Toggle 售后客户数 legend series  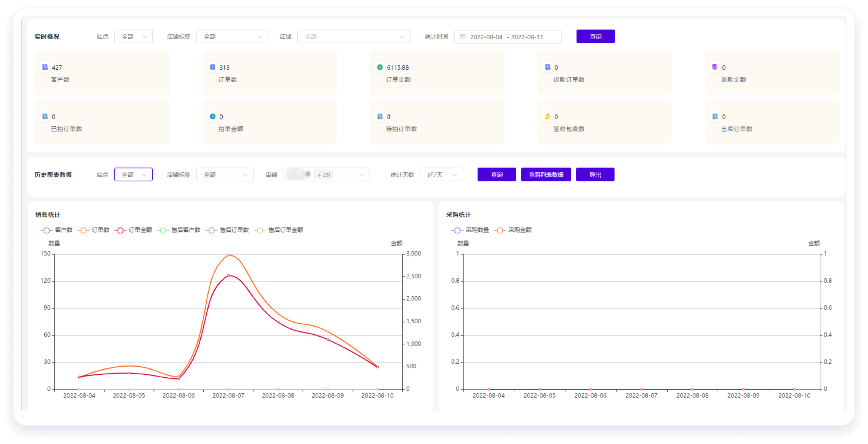[179, 230]
